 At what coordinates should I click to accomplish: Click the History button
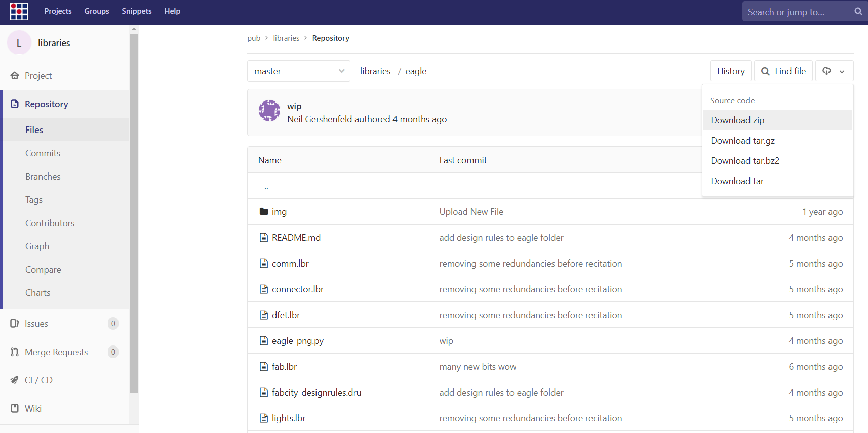[730, 71]
